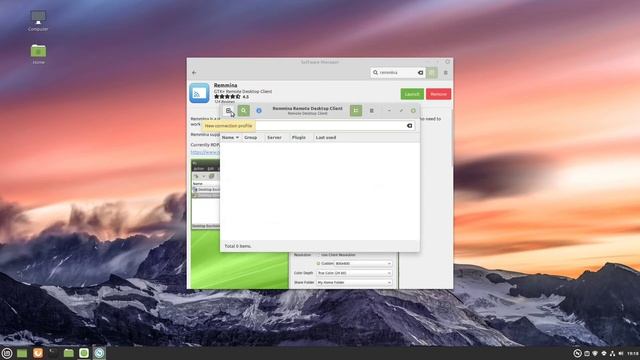
Task: Click the first green taskbar icon beside the menu
Action: pyautogui.click(x=22, y=353)
